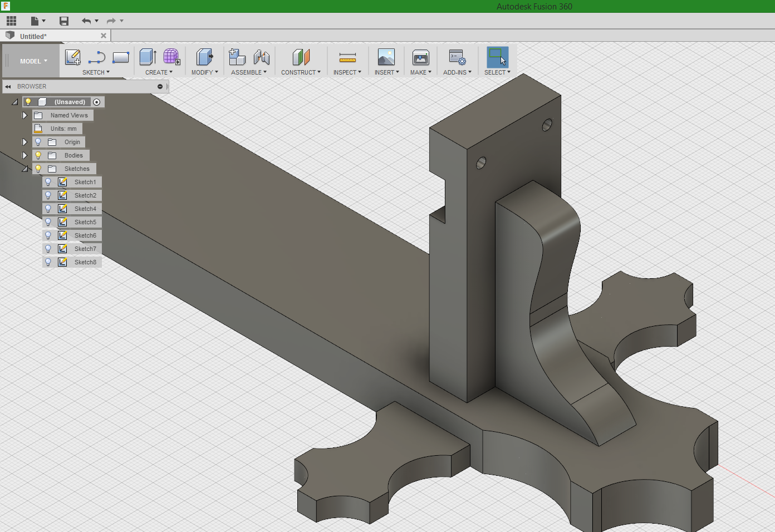775x532 pixels.
Task: Collapse the BROWSER panel with double arrows
Action: click(x=8, y=87)
